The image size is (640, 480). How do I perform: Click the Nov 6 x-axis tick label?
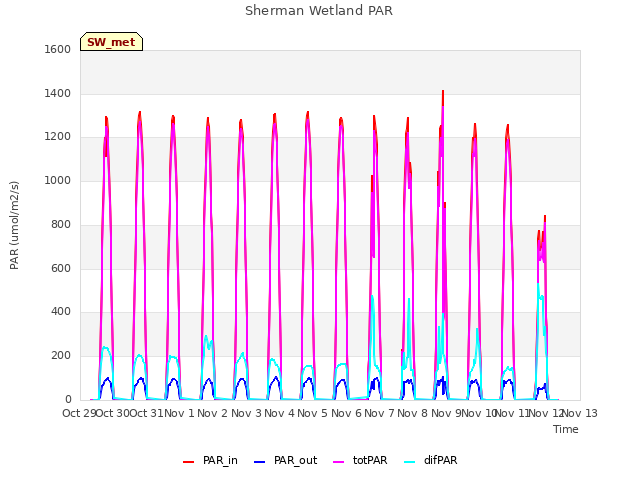tap(346, 413)
